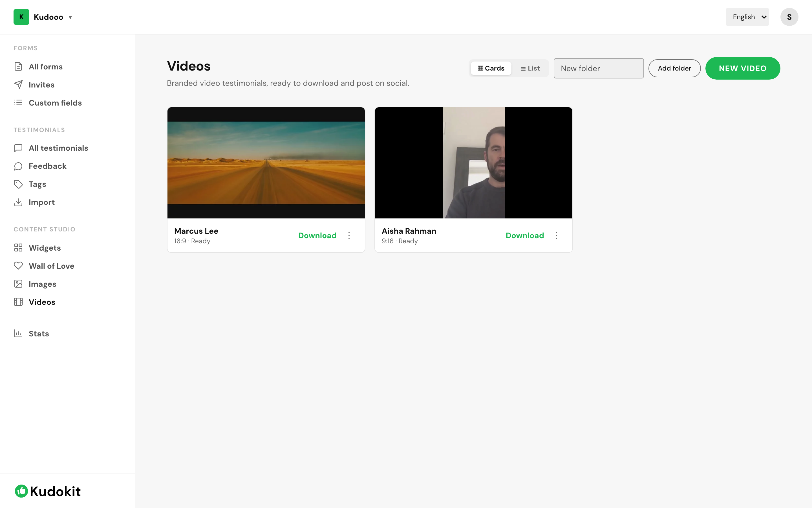Click the Marcus Lee video title
The image size is (812, 508).
pyautogui.click(x=196, y=231)
